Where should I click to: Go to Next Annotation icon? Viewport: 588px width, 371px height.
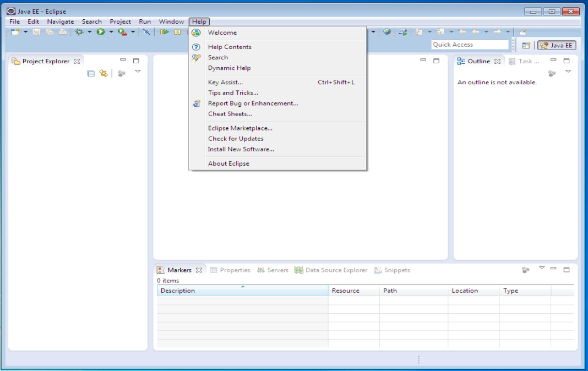(419, 32)
